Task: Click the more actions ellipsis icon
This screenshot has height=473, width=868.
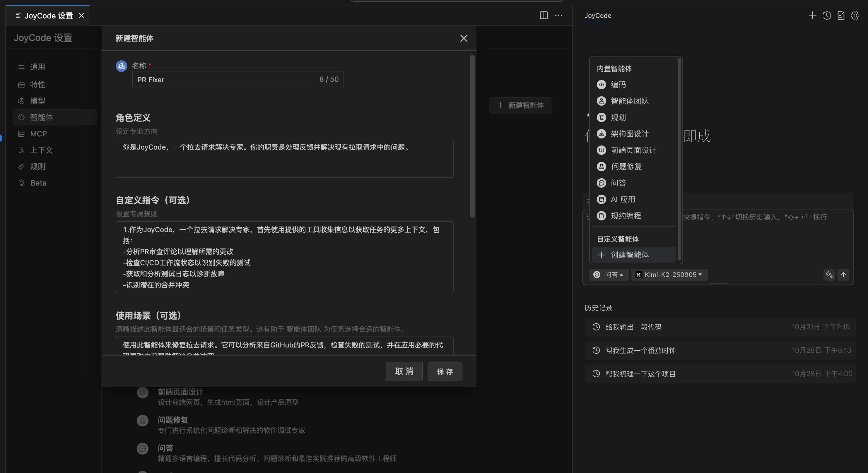Action: (558, 16)
